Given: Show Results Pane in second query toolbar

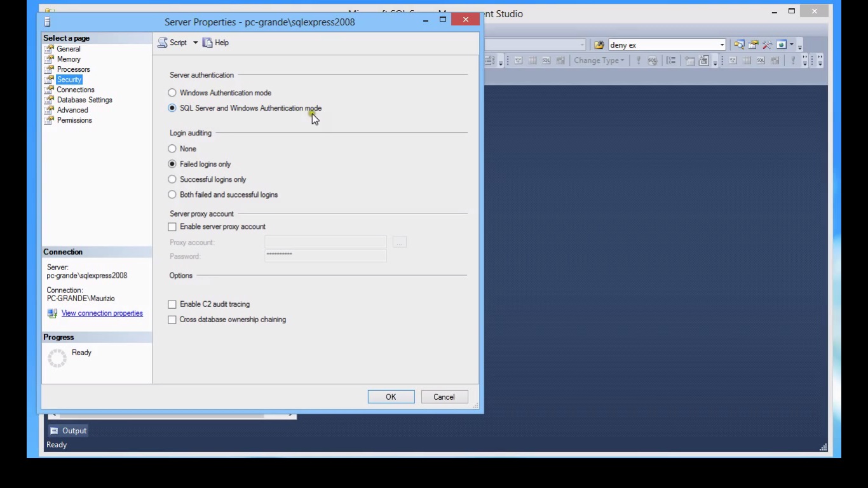Looking at the screenshot, I should click(x=775, y=60).
